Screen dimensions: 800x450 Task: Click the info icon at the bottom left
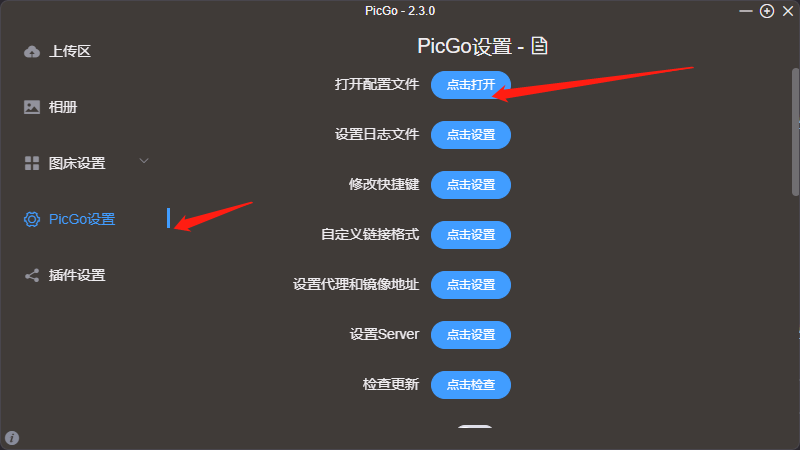click(x=12, y=438)
